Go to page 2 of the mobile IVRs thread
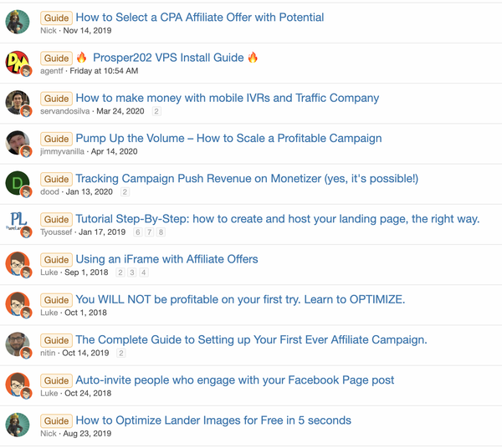Image resolution: width=502 pixels, height=448 pixels. pyautogui.click(x=156, y=111)
